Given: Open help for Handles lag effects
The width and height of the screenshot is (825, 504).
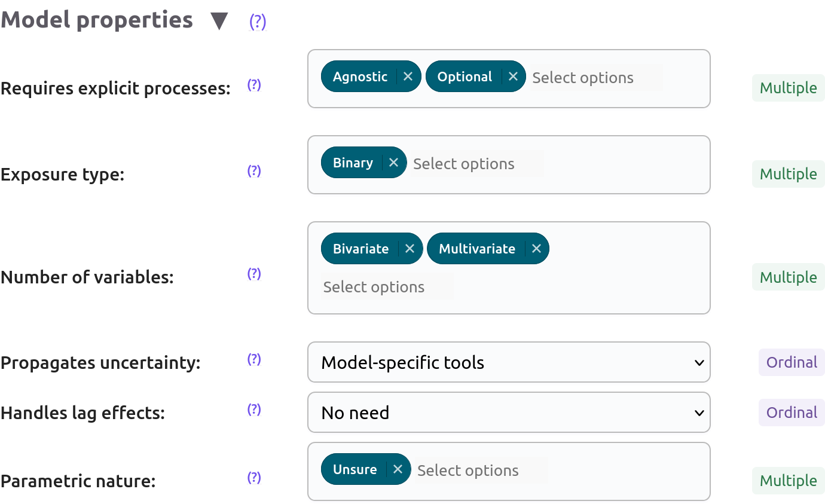Looking at the screenshot, I should (254, 410).
